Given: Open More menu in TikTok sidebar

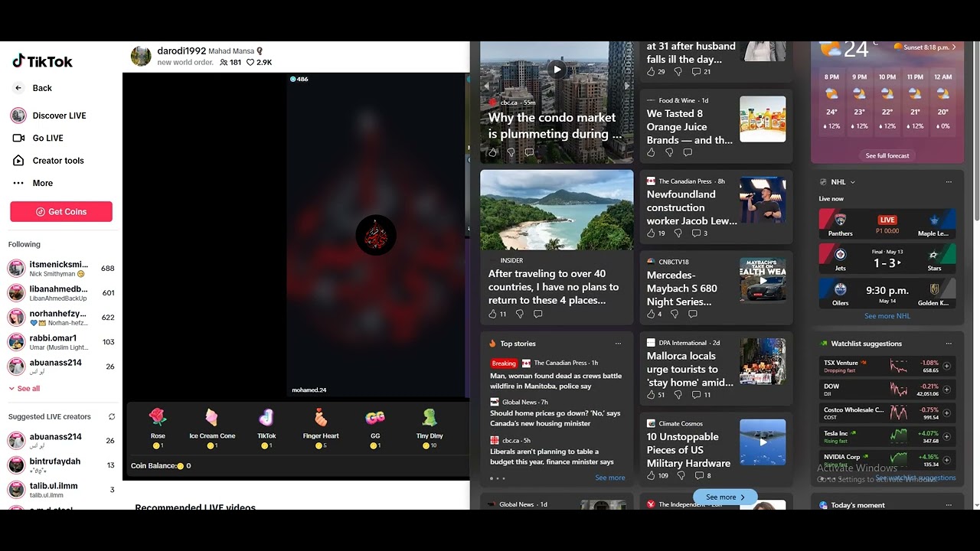Looking at the screenshot, I should 33,183.
